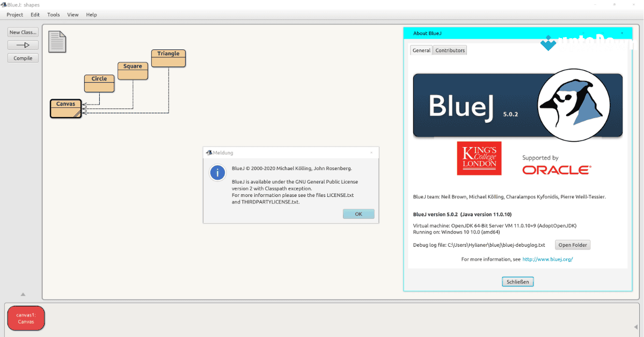The image size is (644, 337).
Task: Click the Compile button
Action: [23, 57]
